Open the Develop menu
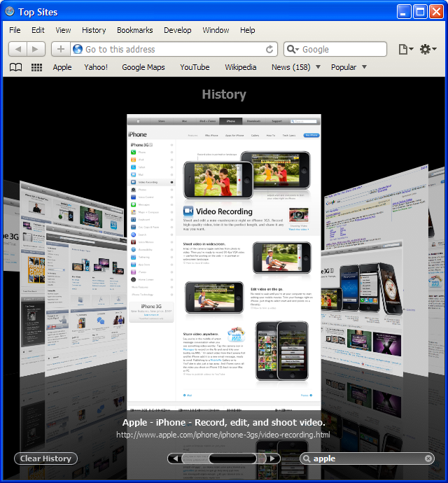The image size is (448, 483). click(x=178, y=30)
